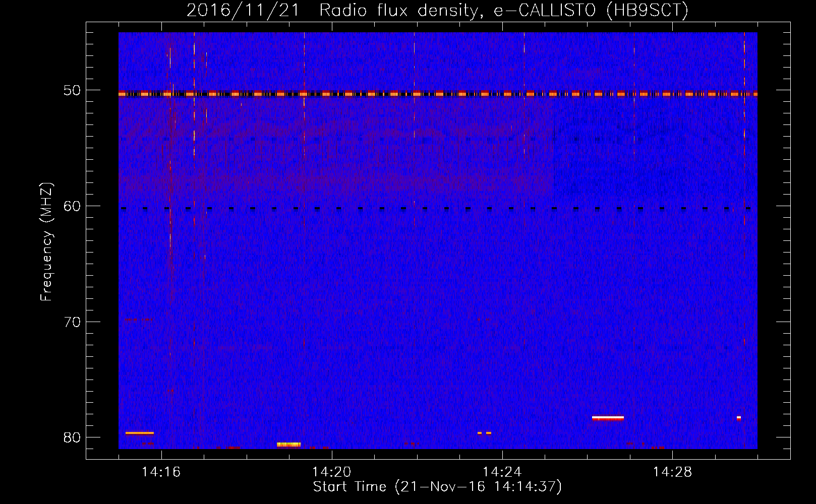The width and height of the screenshot is (816, 504).
Task: Click the yellow burst near 14:19 at the plot bottom
Action: point(288,445)
